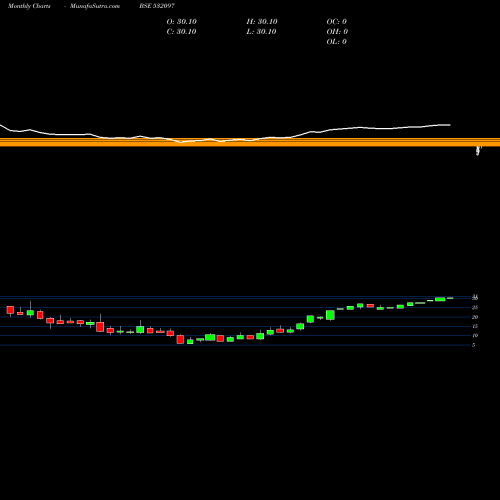Click the 'OC: 0' reading
The height and width of the screenshot is (500, 500).
[x=337, y=22]
